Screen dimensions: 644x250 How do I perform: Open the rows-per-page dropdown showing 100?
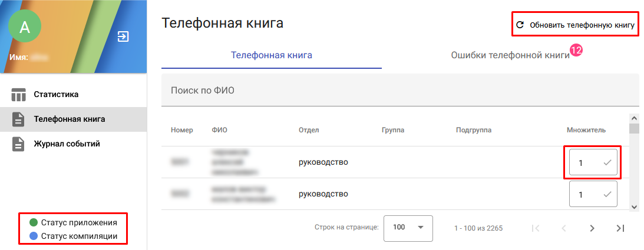(x=408, y=228)
